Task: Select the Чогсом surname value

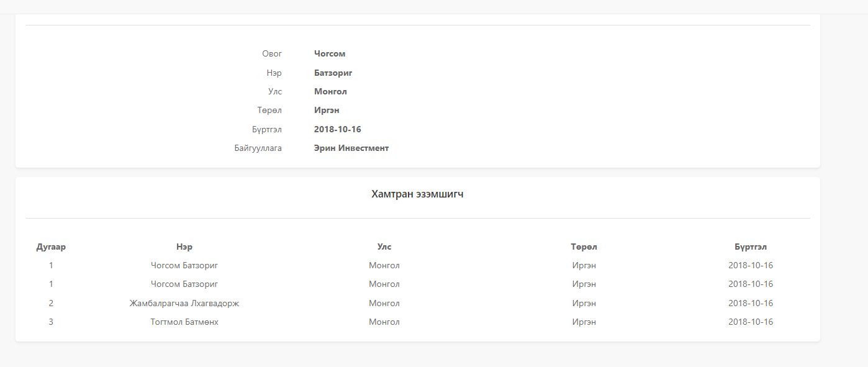Action: point(330,54)
